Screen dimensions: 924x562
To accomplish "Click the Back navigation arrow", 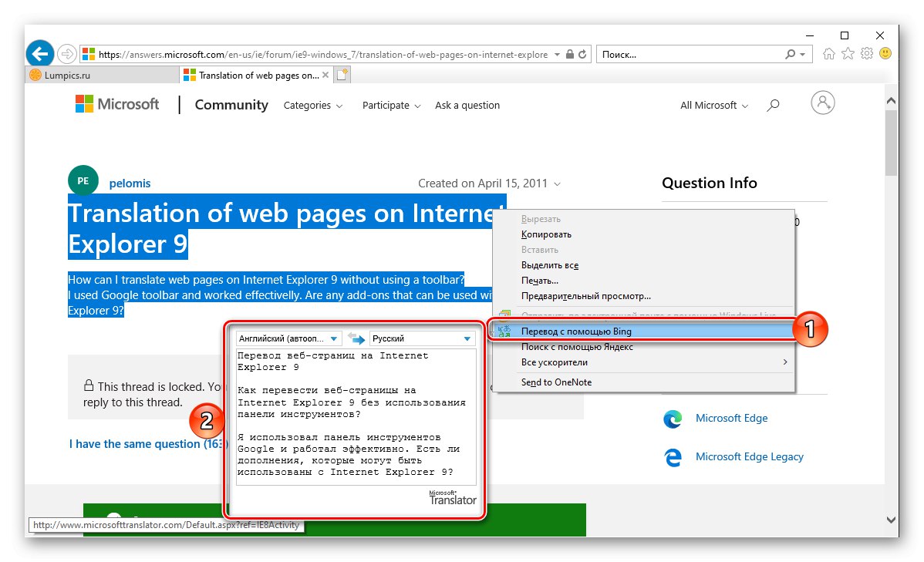I will (x=39, y=53).
